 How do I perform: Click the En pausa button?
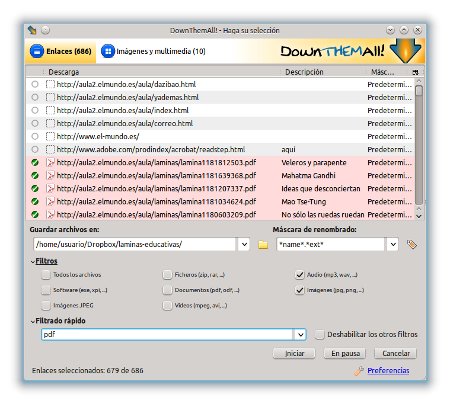coord(345,353)
